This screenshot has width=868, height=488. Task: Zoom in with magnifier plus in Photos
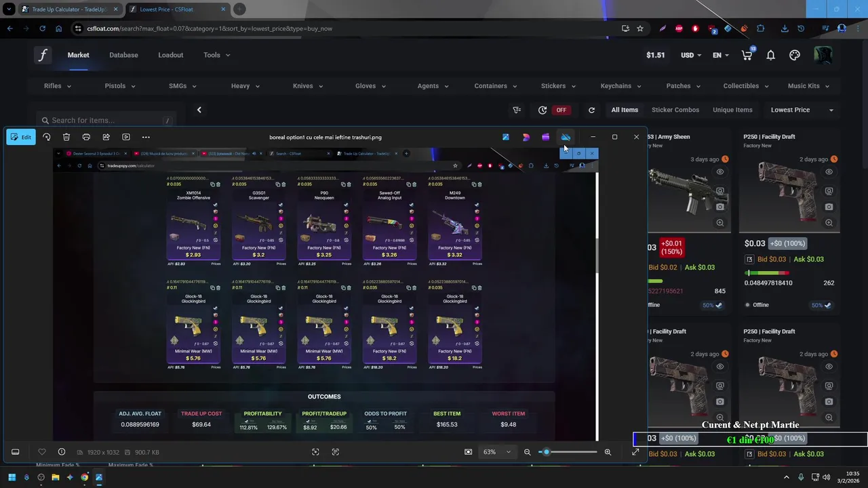(608, 452)
